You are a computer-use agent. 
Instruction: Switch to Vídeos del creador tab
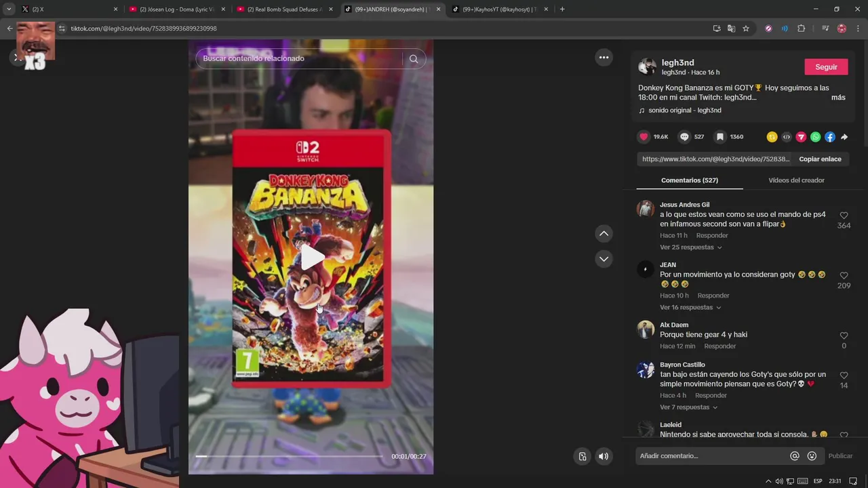796,180
